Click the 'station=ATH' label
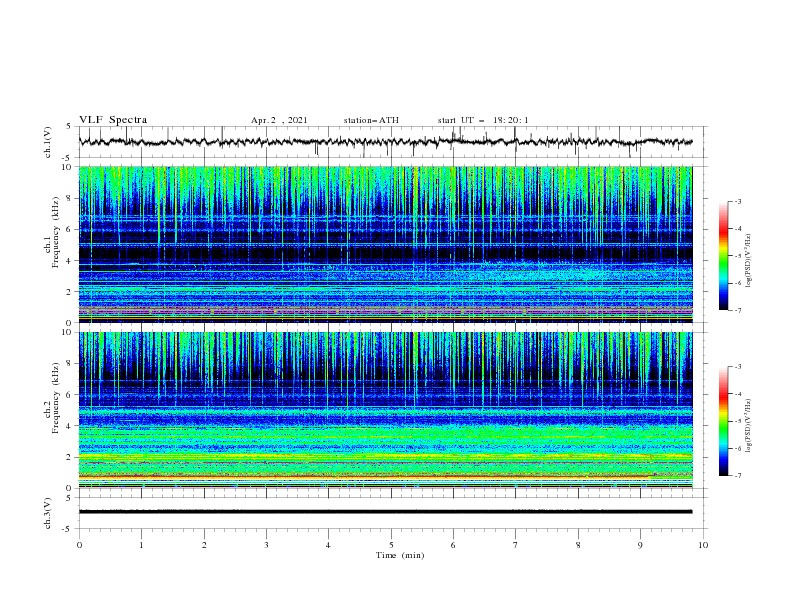This screenshot has width=792, height=612. [x=371, y=120]
